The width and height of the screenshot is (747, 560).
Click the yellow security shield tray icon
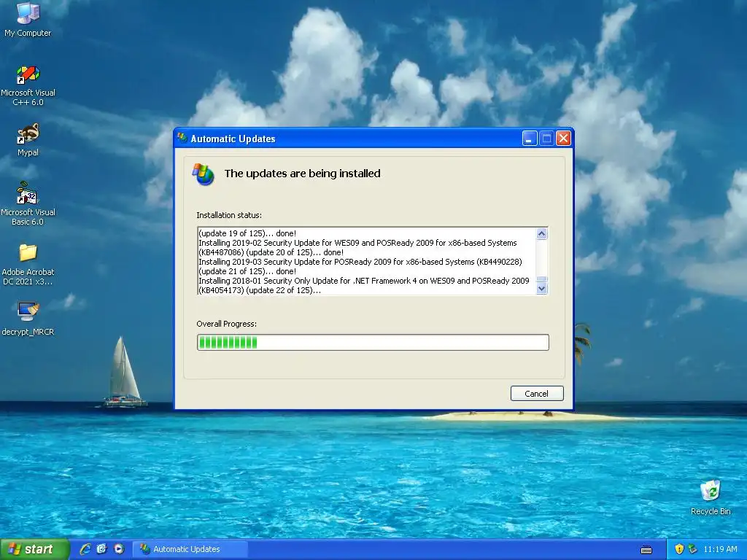click(679, 549)
